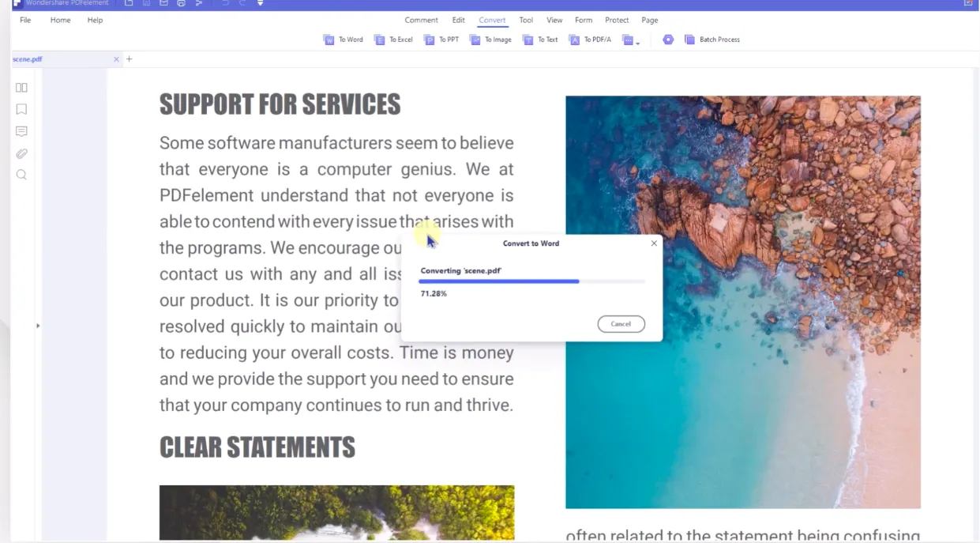Choose the To Excel conversion
The width and height of the screenshot is (980, 543).
393,40
